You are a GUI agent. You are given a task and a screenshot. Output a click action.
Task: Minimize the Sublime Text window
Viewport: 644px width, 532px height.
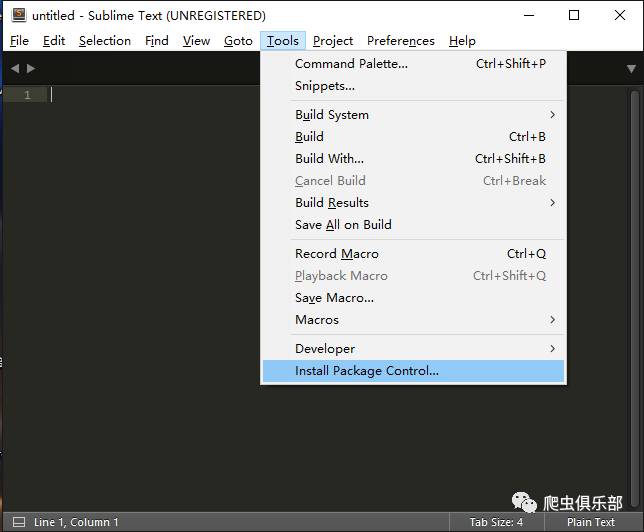click(x=529, y=15)
